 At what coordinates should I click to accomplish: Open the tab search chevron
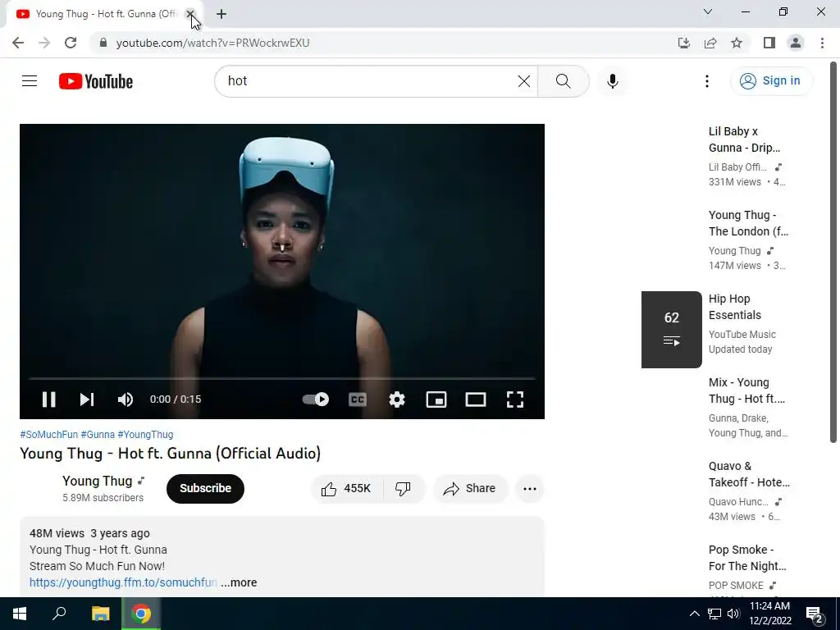point(708,11)
